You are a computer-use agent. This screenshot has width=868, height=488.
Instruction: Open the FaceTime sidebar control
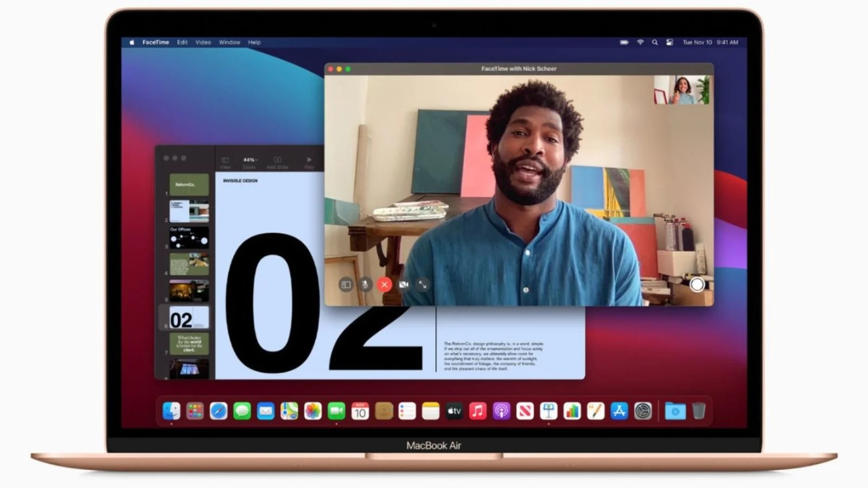coord(346,284)
